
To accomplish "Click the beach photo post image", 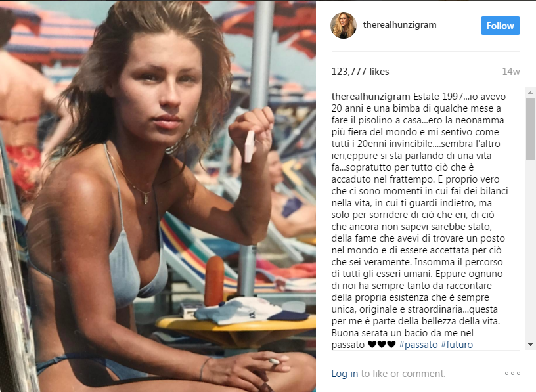I will (x=158, y=196).
